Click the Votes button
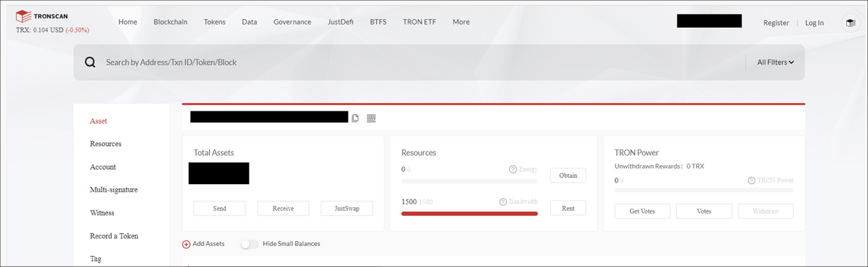The image size is (868, 267). pos(704,211)
